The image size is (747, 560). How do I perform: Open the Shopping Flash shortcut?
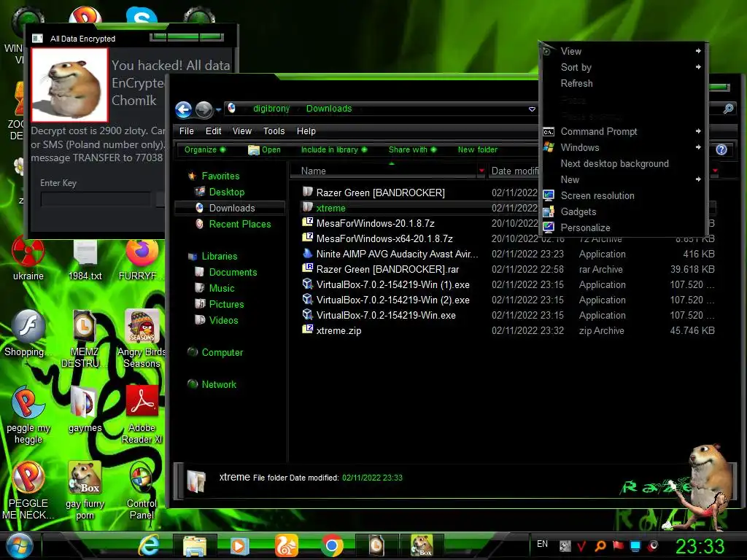coord(28,333)
